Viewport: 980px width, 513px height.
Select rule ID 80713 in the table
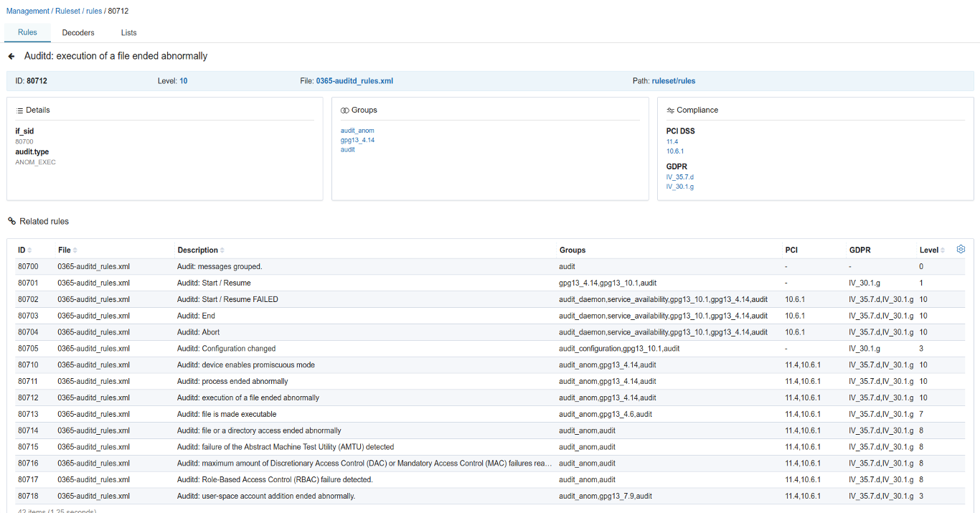(28, 414)
